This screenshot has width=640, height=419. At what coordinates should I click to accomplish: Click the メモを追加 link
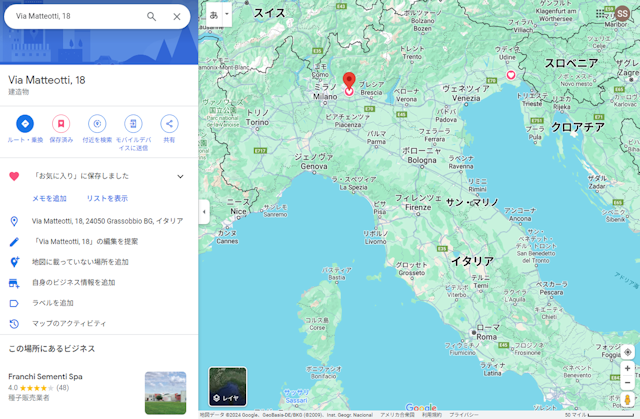point(49,198)
